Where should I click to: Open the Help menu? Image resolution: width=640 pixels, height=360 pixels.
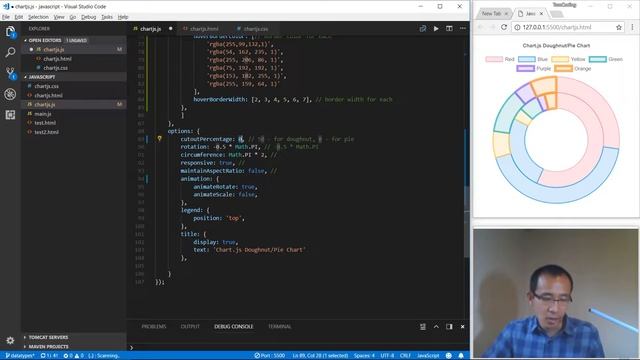(123, 17)
